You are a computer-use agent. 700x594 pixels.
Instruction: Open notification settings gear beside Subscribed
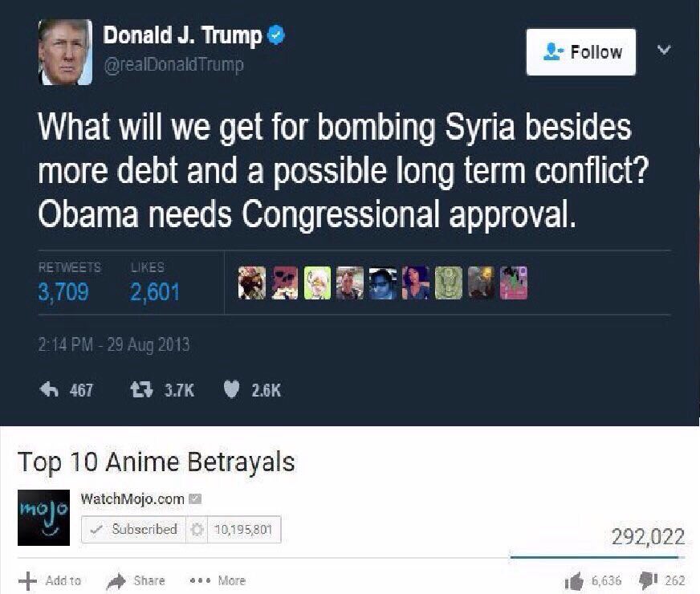(x=197, y=529)
